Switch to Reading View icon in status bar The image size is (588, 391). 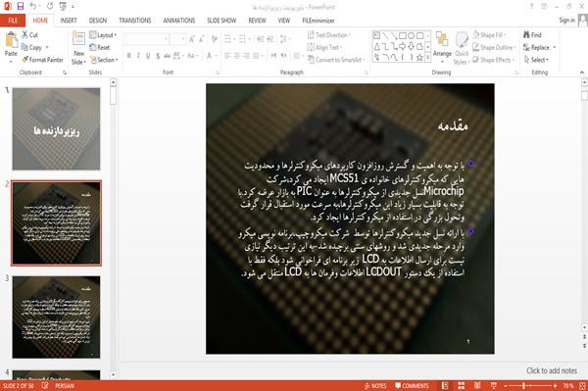(x=477, y=386)
